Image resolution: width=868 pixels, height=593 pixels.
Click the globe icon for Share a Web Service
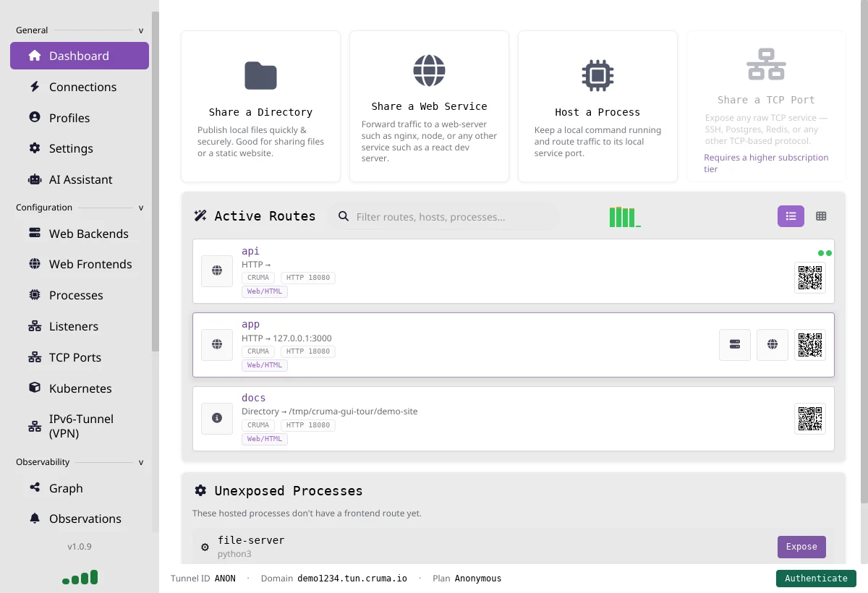tap(429, 70)
